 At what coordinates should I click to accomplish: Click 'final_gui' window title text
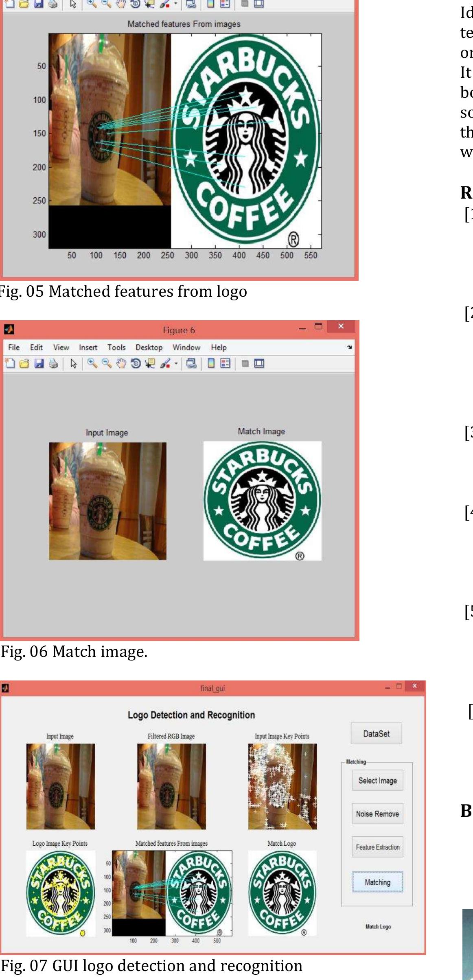pyautogui.click(x=212, y=688)
